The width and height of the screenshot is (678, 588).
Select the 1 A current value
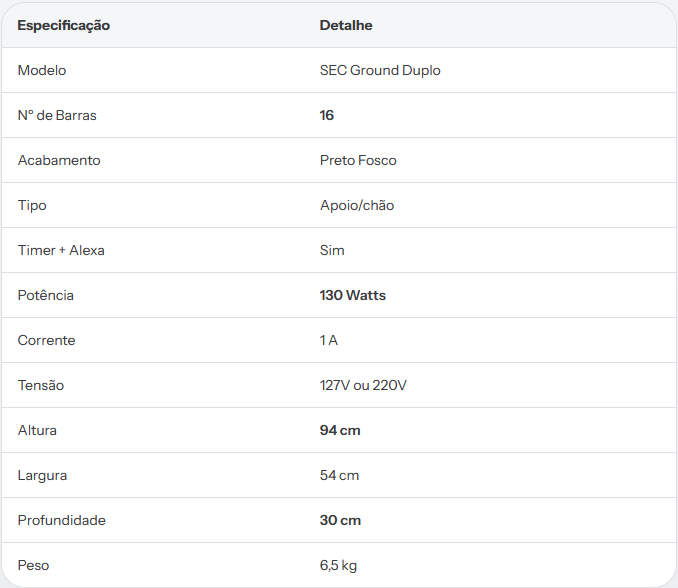point(329,340)
